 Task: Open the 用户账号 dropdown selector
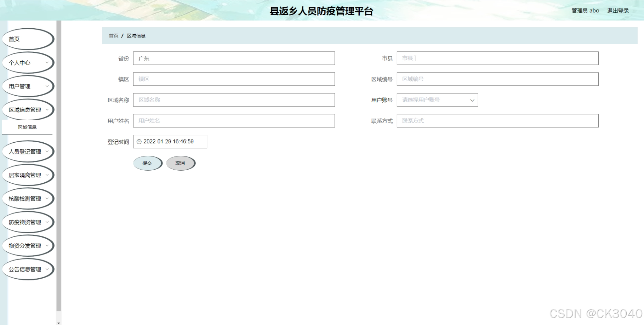tap(437, 100)
